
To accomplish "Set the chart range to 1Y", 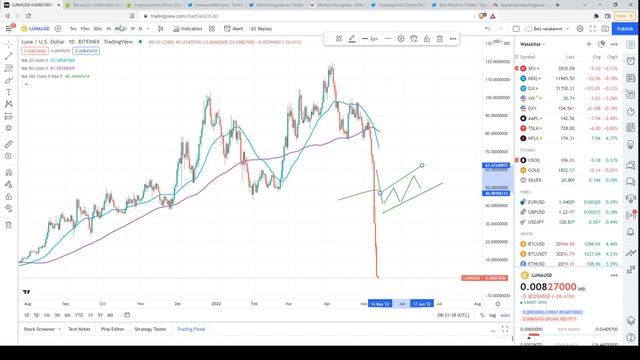I will [90, 315].
